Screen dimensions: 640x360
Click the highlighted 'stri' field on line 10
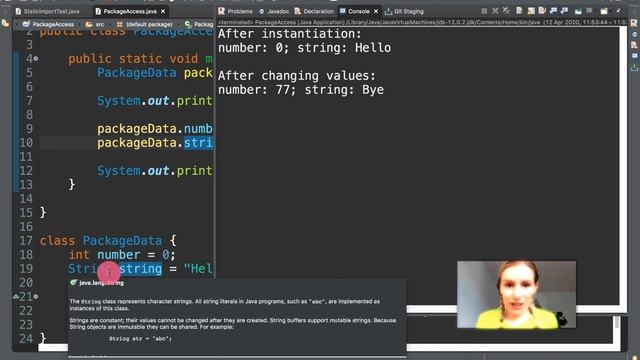198,143
